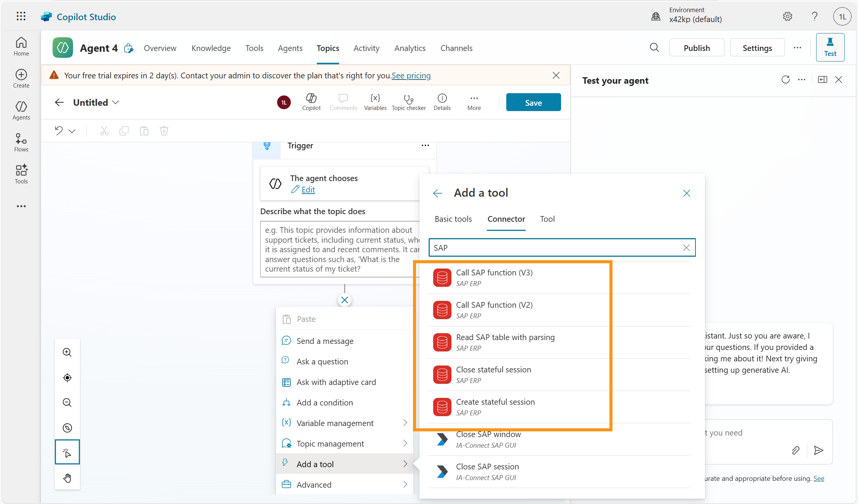The width and height of the screenshot is (858, 504).
Task: Open Flows in the left sidebar
Action: point(21,142)
